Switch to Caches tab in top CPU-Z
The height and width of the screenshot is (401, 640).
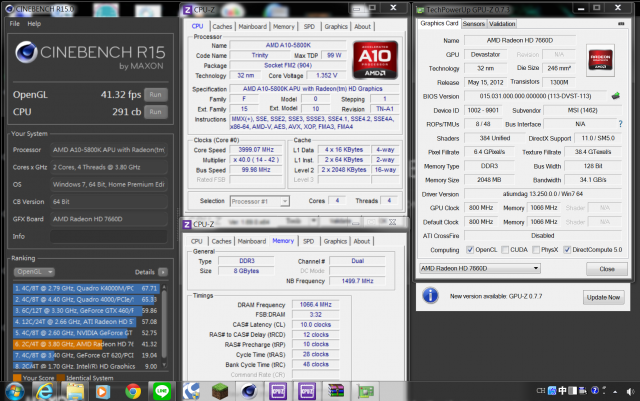pyautogui.click(x=222, y=27)
